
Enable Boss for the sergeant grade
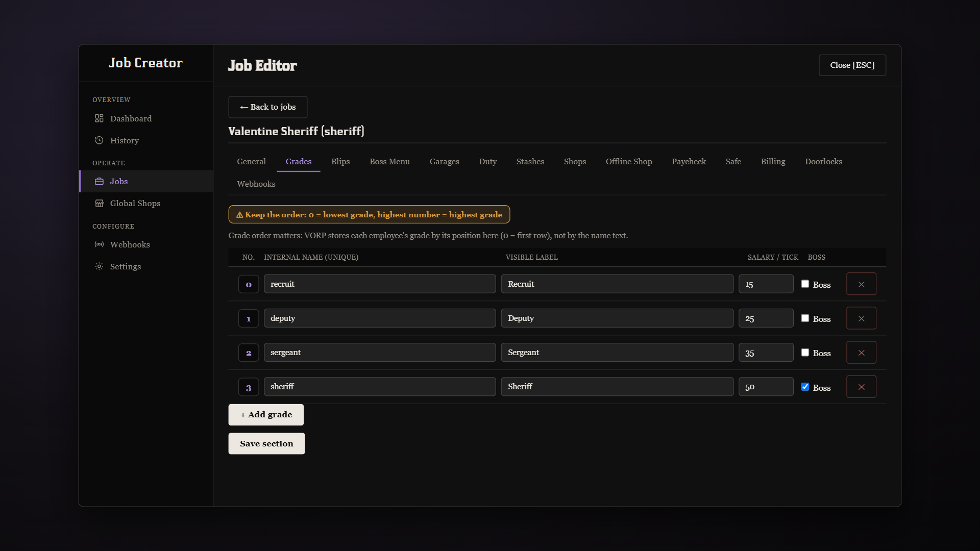point(805,353)
